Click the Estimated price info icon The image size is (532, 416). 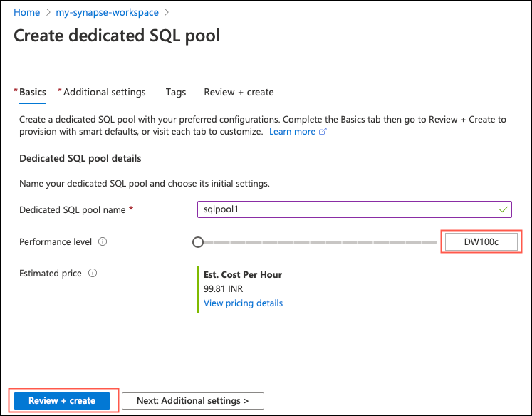coord(93,273)
